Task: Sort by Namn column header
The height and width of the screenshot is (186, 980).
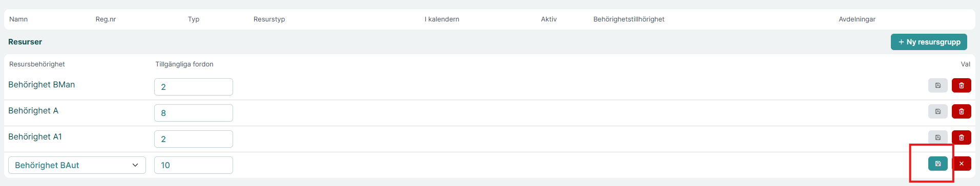Action: [18, 19]
